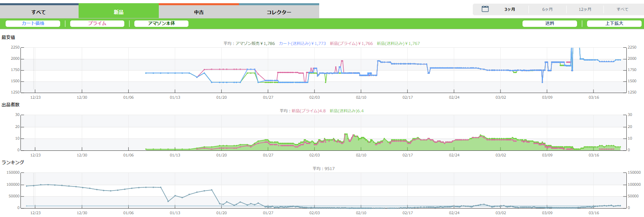The width and height of the screenshot is (644, 217).
Task: Open the calendar date picker icon
Action: pos(485,9)
